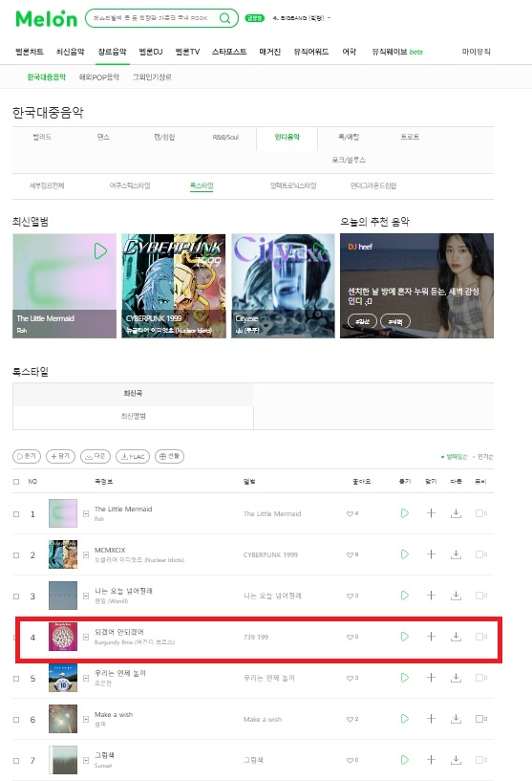Download track number 3
532x781 pixels.
tap(456, 596)
